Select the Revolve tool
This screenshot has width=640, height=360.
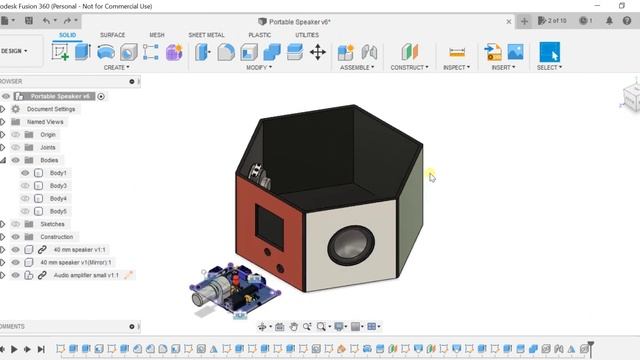tap(106, 52)
